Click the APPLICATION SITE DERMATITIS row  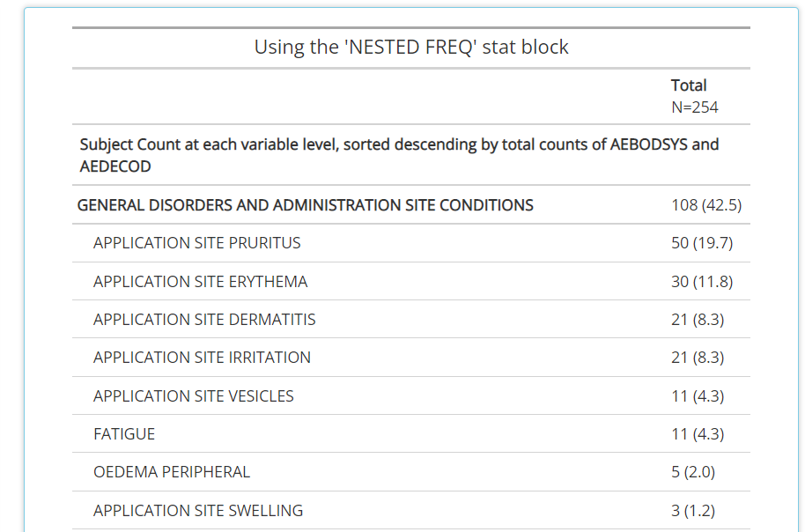[410, 320]
